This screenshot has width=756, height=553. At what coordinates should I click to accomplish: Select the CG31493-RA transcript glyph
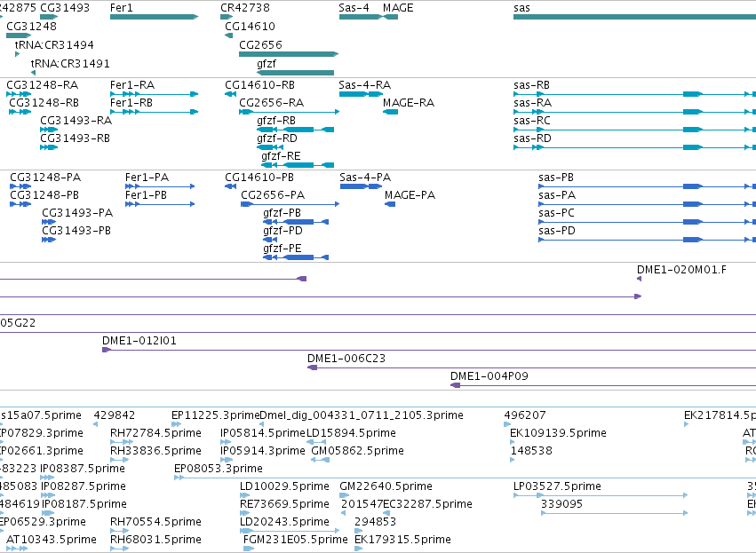(49, 130)
